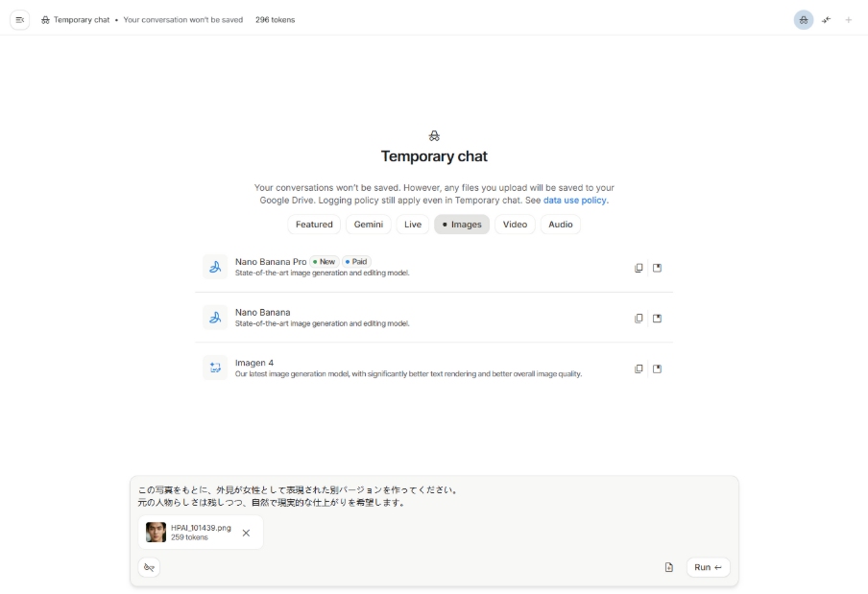Viewport: 868px width, 594px height.
Task: Click the sparkle icon in the top-right
Action: (x=826, y=18)
